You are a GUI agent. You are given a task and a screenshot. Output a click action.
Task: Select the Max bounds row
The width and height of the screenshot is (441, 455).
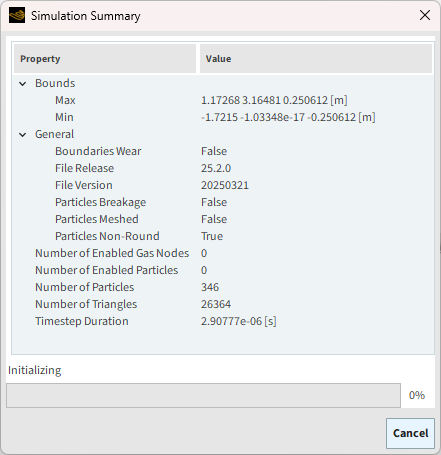pos(223,100)
